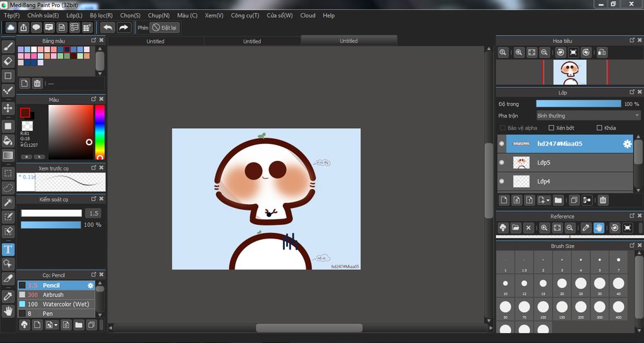Click Độ trong opacity slider in Lớp panel
This screenshot has width=644, height=343.
[x=579, y=104]
